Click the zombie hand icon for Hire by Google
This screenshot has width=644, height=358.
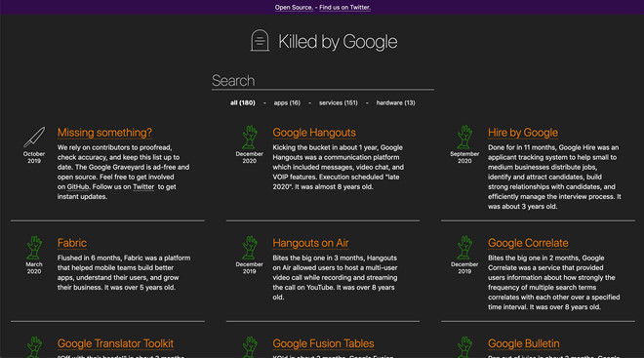(x=464, y=137)
